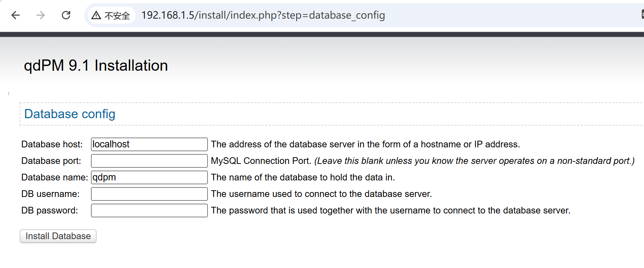The width and height of the screenshot is (644, 268).
Task: Click the Database host input field
Action: (149, 144)
